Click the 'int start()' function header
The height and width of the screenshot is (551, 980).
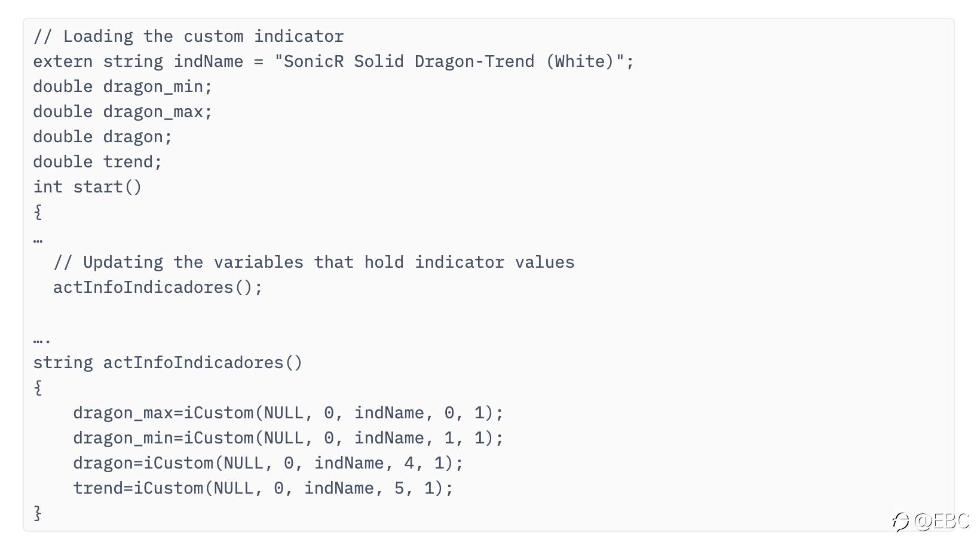(88, 187)
